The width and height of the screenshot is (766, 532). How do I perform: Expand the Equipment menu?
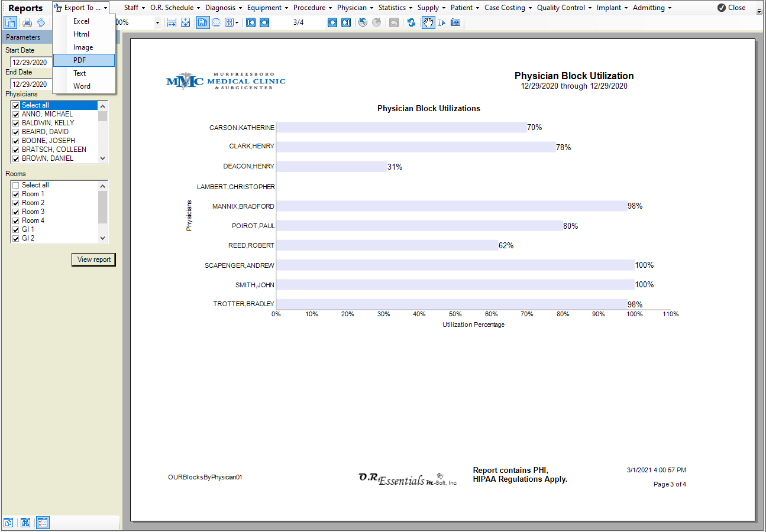tap(267, 8)
